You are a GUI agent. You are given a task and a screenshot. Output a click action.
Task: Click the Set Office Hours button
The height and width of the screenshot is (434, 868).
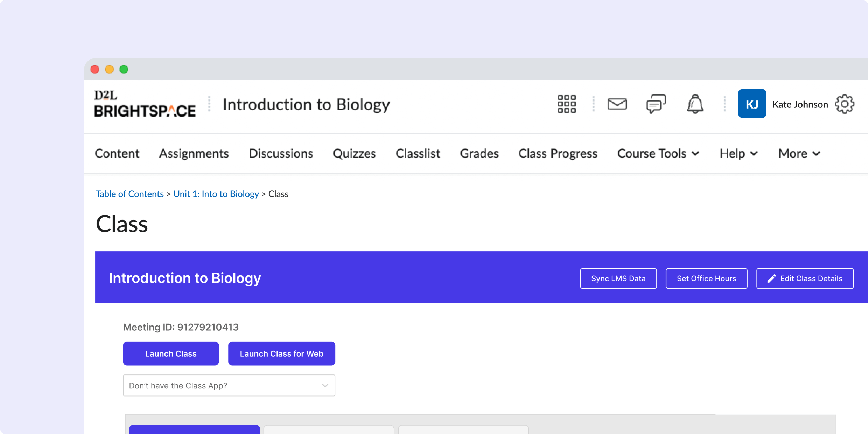pyautogui.click(x=706, y=278)
